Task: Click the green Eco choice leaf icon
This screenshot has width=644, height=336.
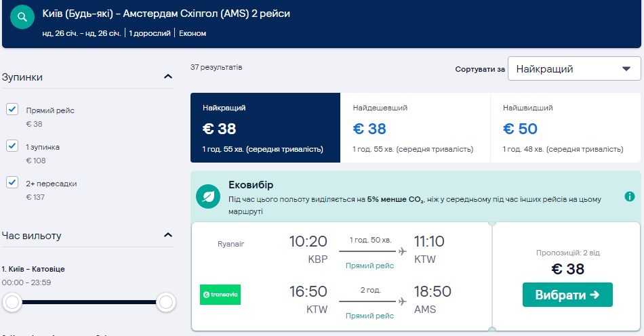Action: (208, 196)
